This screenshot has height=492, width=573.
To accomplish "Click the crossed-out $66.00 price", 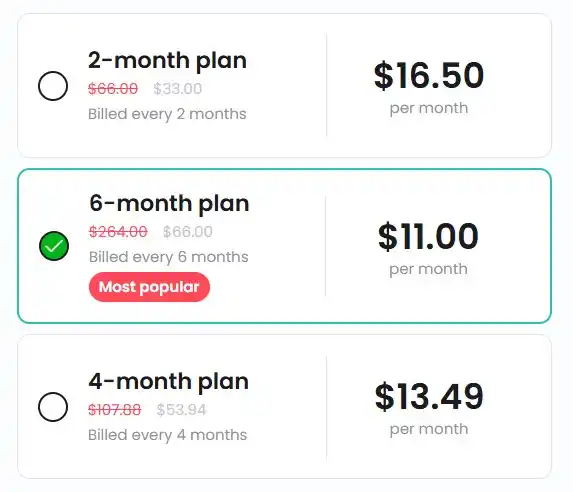I will [x=113, y=88].
